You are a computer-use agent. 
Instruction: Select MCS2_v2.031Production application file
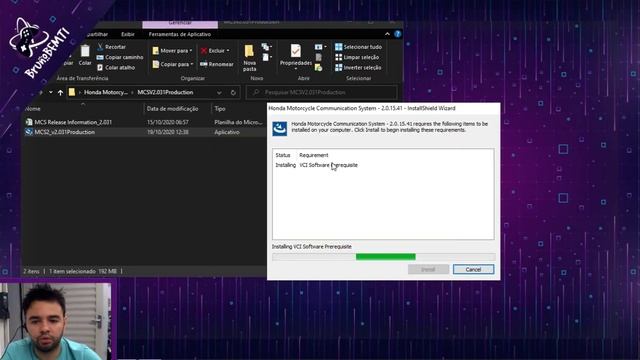64,132
